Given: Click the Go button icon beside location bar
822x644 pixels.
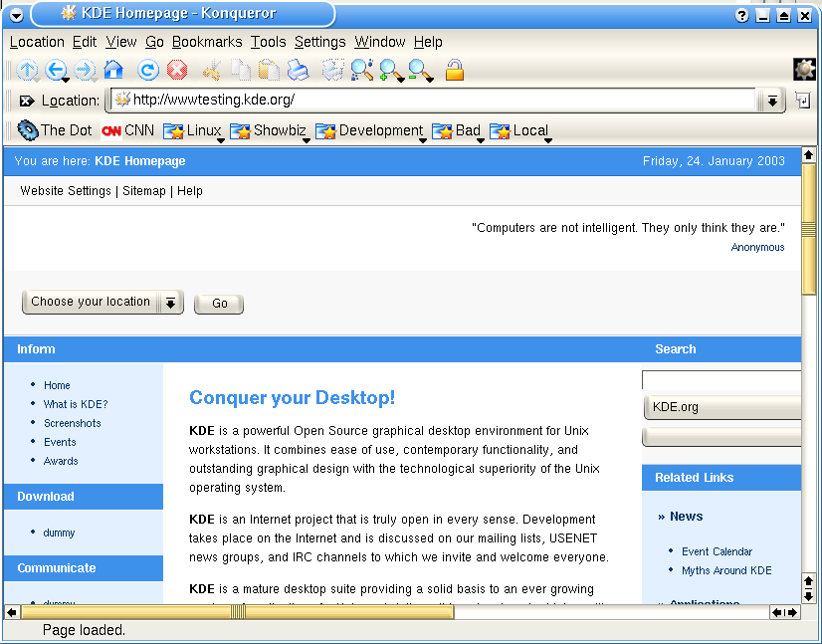Looking at the screenshot, I should coord(803,100).
